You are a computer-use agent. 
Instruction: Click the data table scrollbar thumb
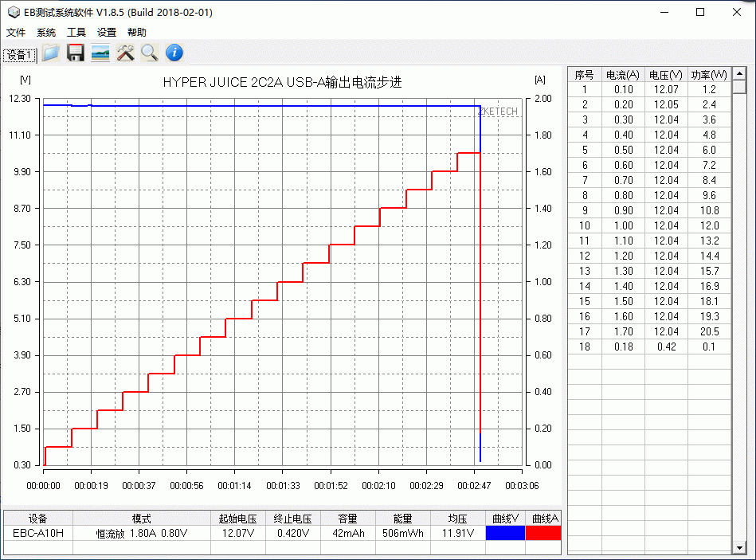point(739,87)
